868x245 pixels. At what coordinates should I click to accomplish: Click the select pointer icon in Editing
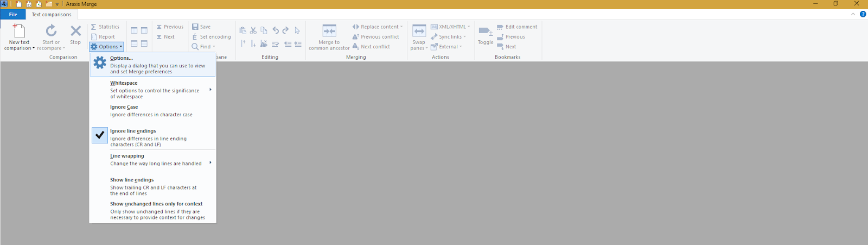pyautogui.click(x=297, y=30)
